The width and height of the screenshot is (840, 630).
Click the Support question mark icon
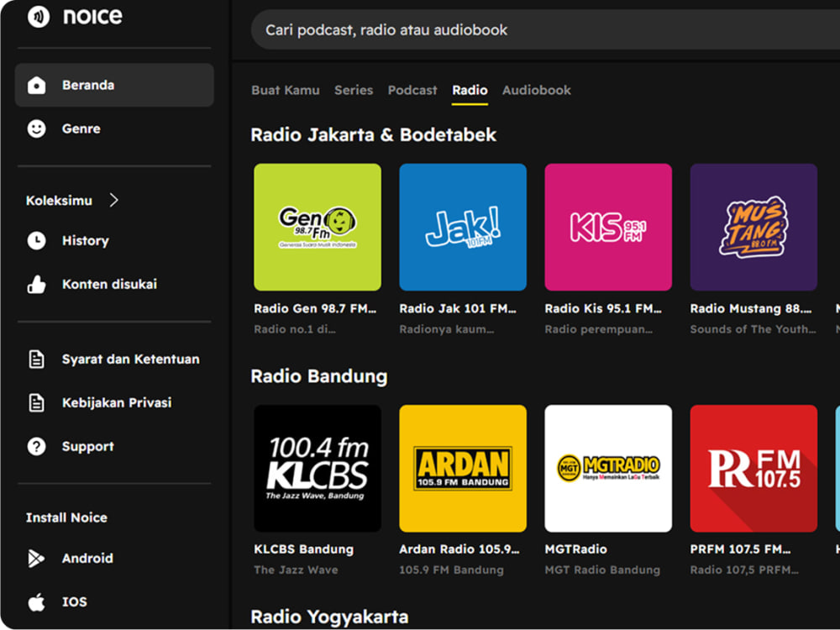pyautogui.click(x=36, y=446)
